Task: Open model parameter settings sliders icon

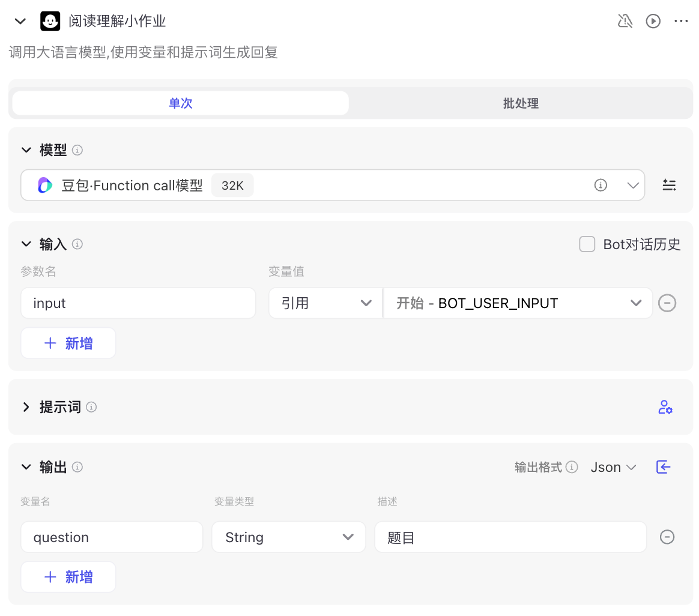Action: [669, 185]
